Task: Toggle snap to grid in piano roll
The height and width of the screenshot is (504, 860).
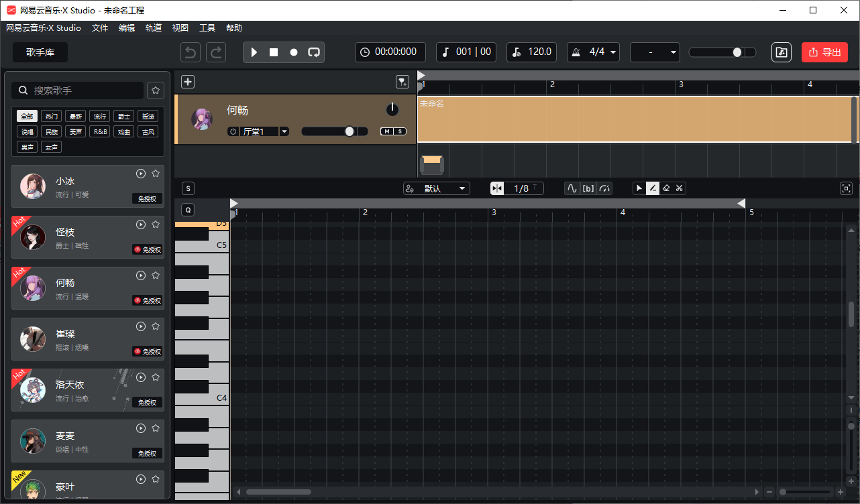Action: point(497,188)
